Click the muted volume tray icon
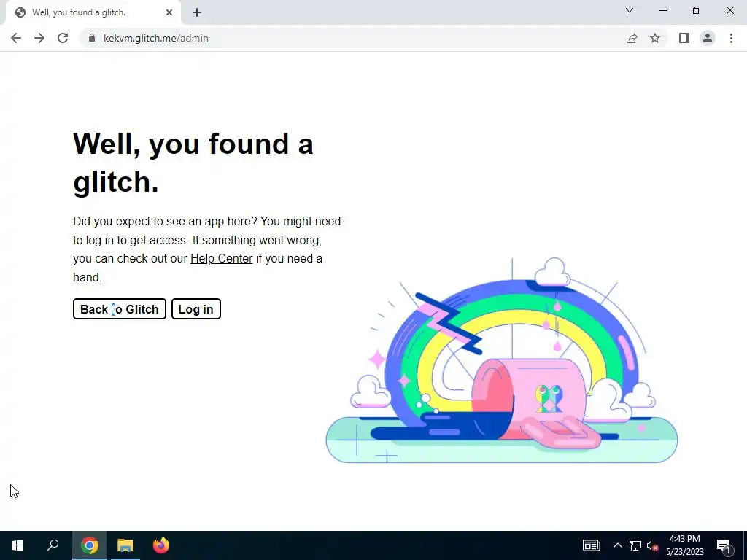The width and height of the screenshot is (747, 560). click(652, 545)
